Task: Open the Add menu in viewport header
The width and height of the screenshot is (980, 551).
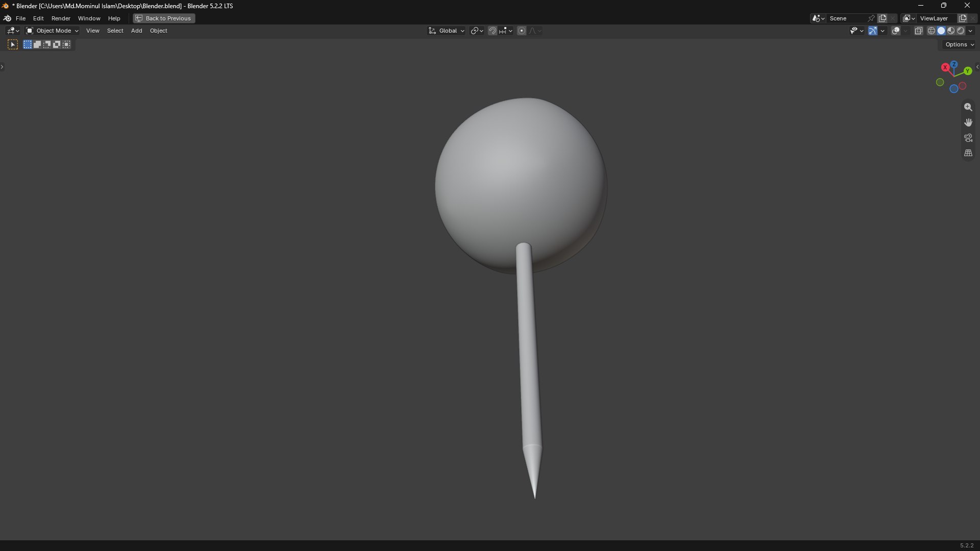Action: click(x=136, y=31)
